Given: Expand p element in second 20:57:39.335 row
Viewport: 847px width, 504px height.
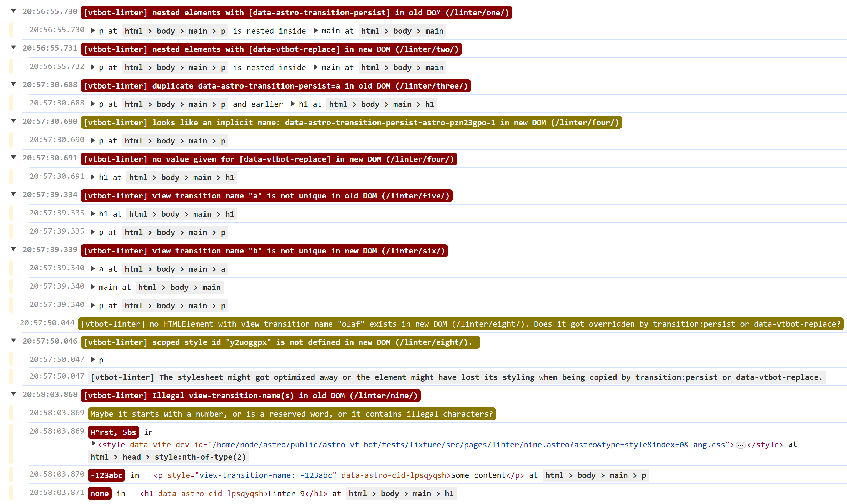Looking at the screenshot, I should (93, 232).
